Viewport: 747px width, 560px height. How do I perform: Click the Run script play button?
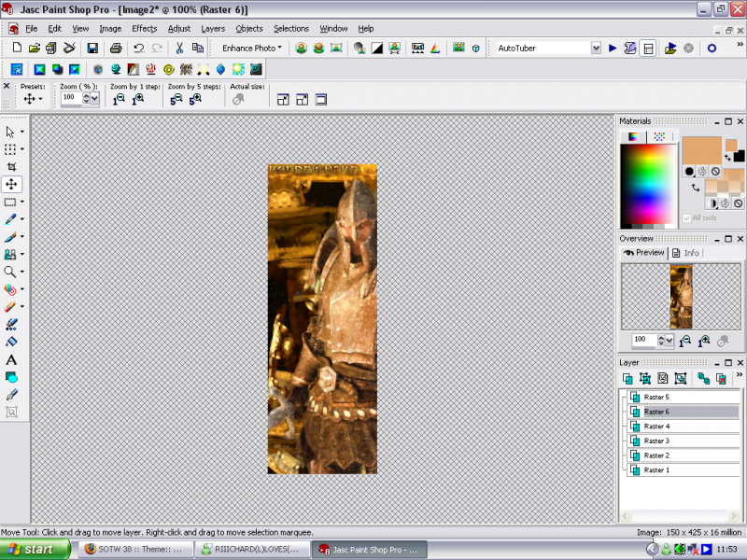613,49
